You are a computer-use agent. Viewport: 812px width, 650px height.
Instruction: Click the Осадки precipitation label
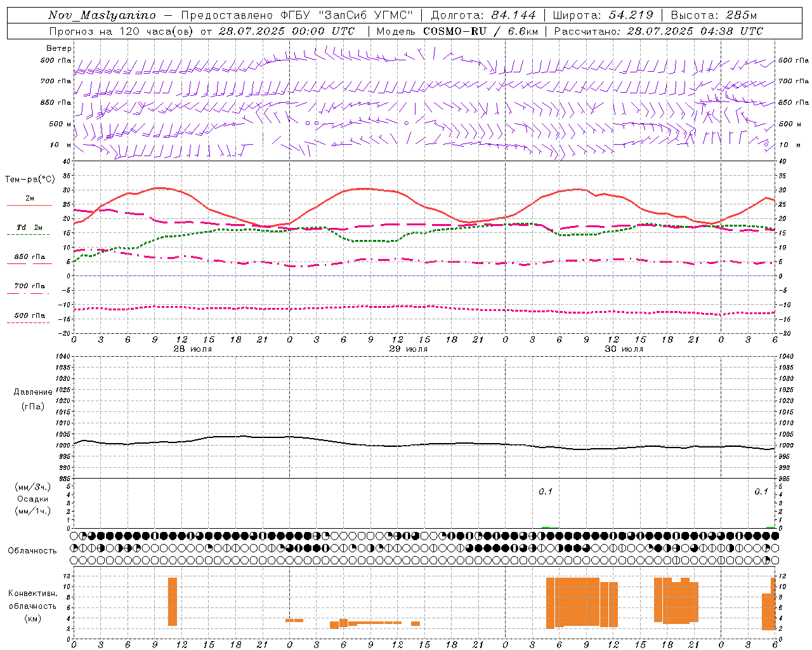click(33, 499)
